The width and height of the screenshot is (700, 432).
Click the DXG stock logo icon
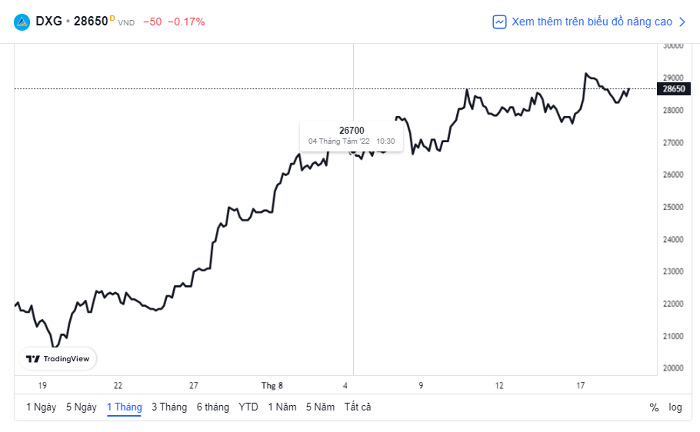(x=22, y=22)
